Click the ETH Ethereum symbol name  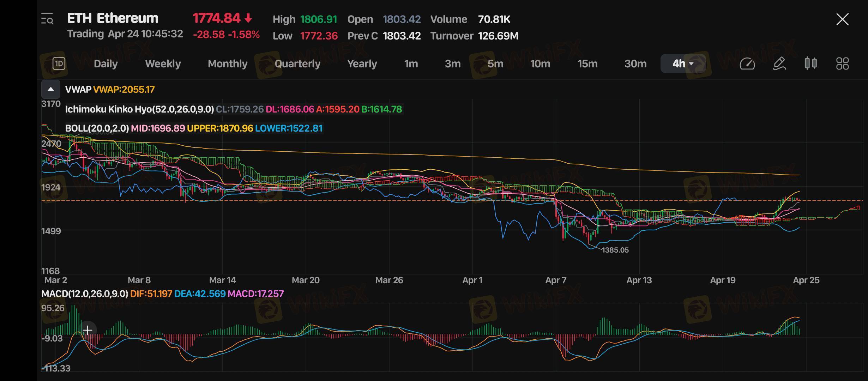click(x=113, y=18)
